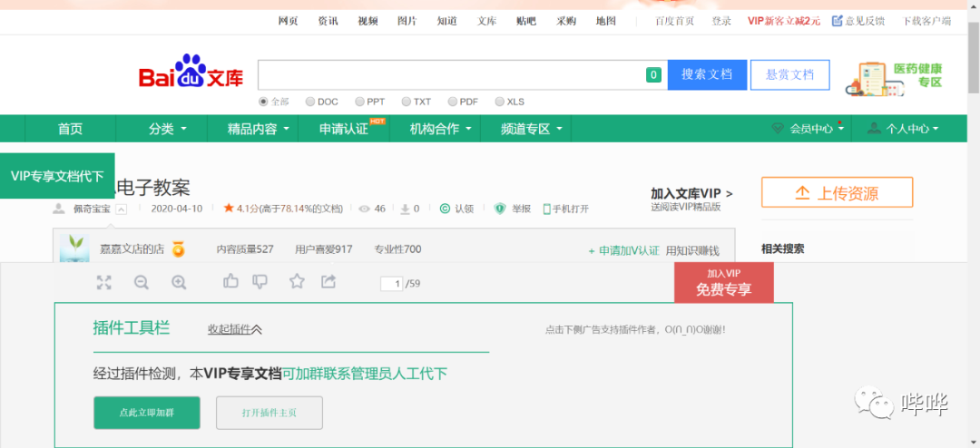
Task: Click the 加入文库VIP link
Action: 691,193
